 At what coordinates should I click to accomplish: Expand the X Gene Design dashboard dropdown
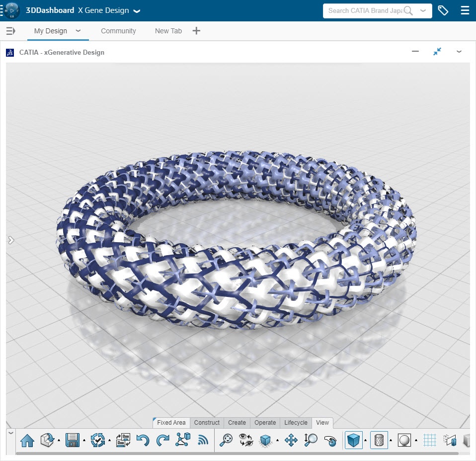click(x=137, y=11)
